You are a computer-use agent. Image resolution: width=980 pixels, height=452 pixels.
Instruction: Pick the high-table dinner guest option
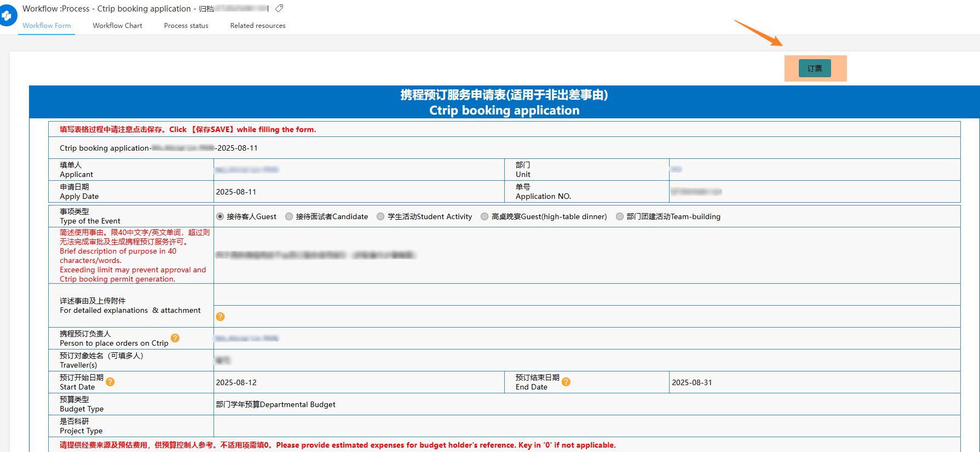click(x=485, y=216)
